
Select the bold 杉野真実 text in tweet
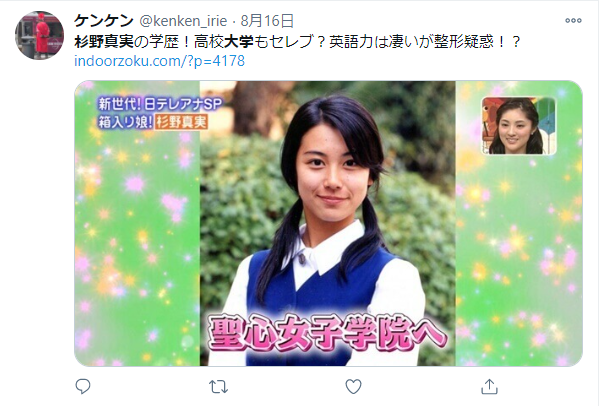pos(104,41)
